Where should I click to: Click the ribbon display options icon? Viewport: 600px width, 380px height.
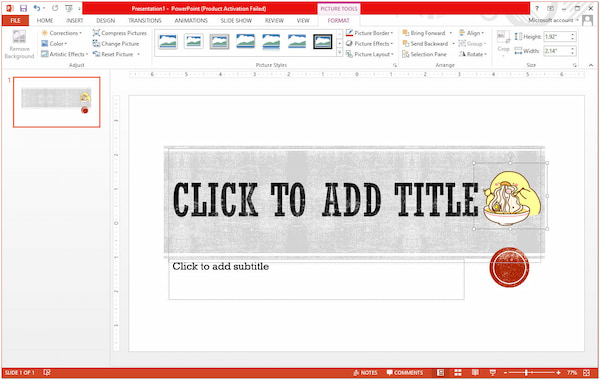[551, 8]
